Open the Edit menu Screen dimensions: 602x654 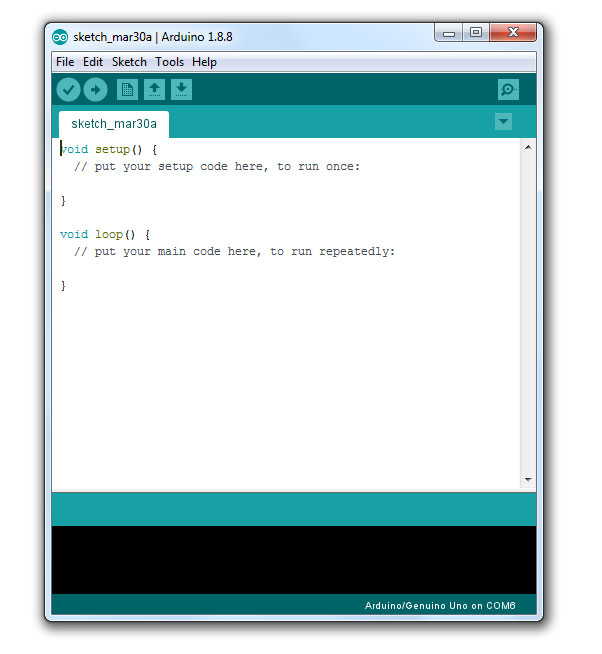pyautogui.click(x=93, y=62)
